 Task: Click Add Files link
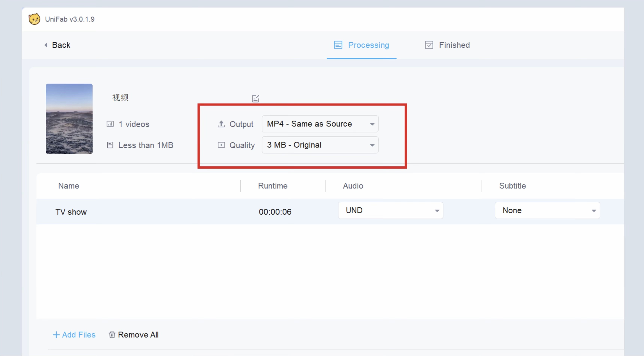point(74,335)
